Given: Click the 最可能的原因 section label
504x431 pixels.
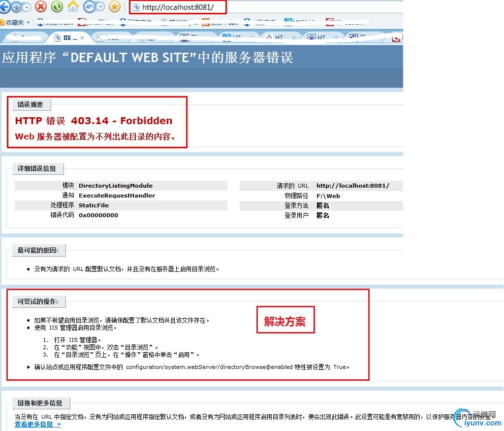Looking at the screenshot, I should click(38, 250).
